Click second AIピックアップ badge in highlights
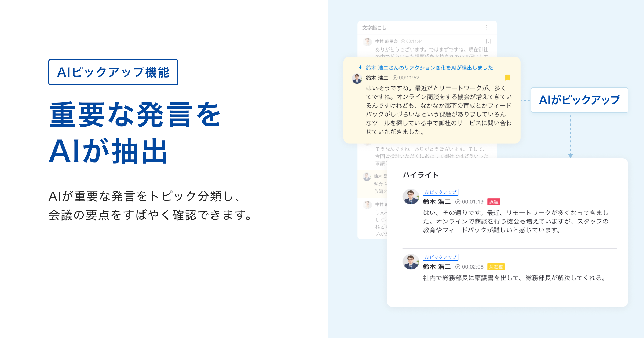This screenshot has height=338, width=644. 441,257
